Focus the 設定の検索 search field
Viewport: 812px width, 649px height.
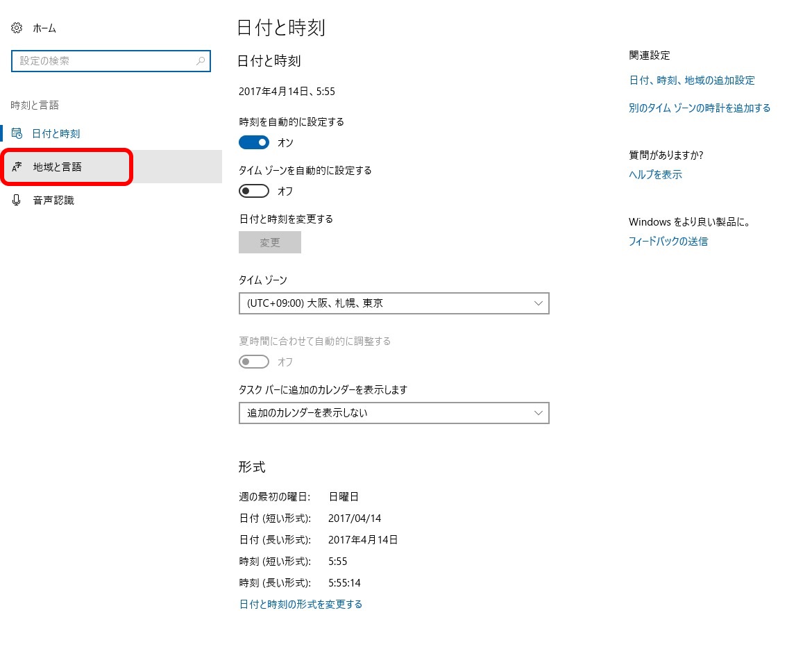pos(104,61)
